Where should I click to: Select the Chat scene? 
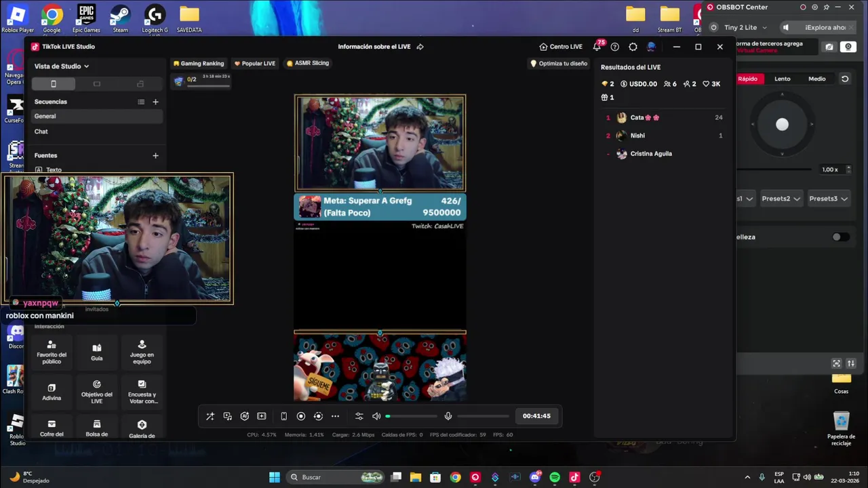(97, 131)
